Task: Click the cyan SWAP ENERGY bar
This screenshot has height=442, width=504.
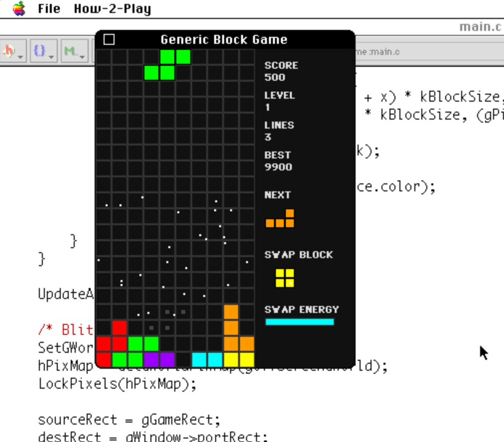Action: (299, 322)
